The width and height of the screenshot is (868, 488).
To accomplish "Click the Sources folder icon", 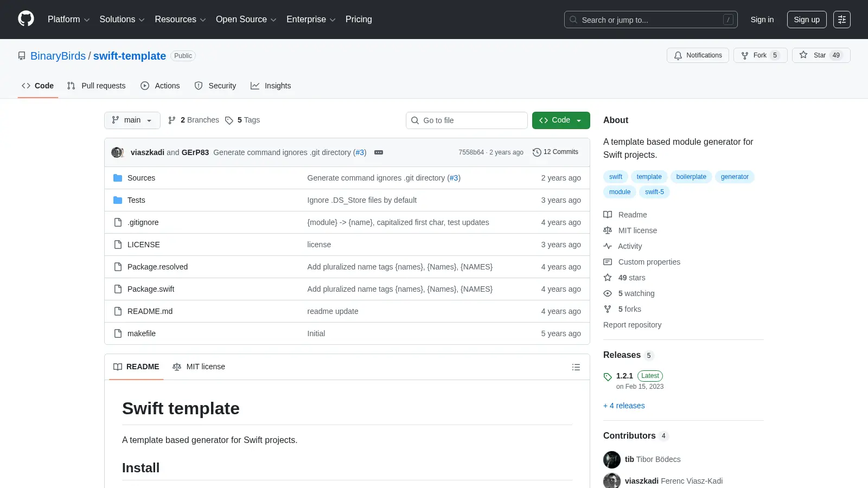I will point(118,178).
